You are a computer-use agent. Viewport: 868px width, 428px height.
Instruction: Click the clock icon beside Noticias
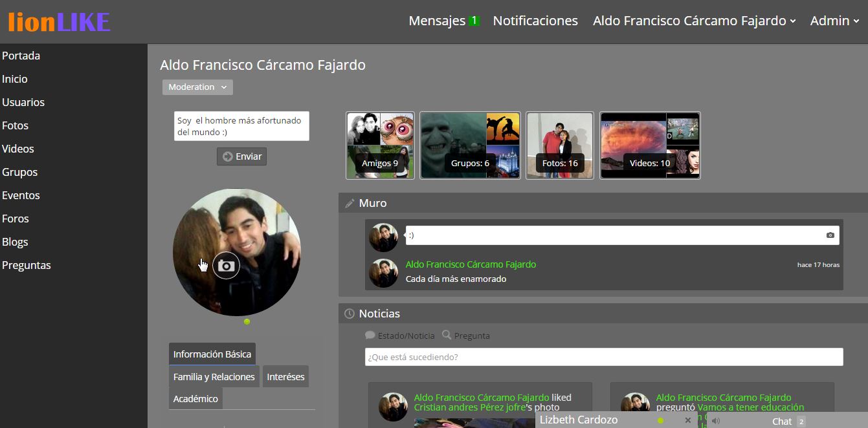[350, 314]
